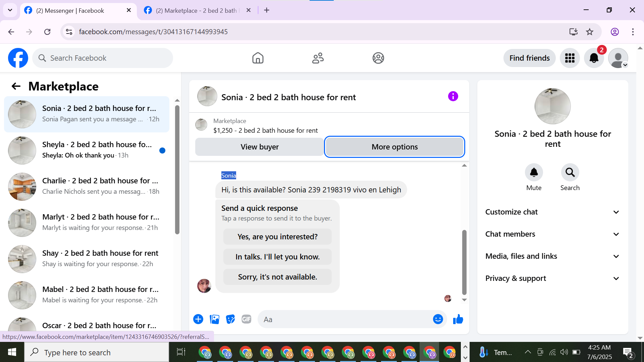
Task: Expand the Privacy & support section
Action: [x=553, y=278]
